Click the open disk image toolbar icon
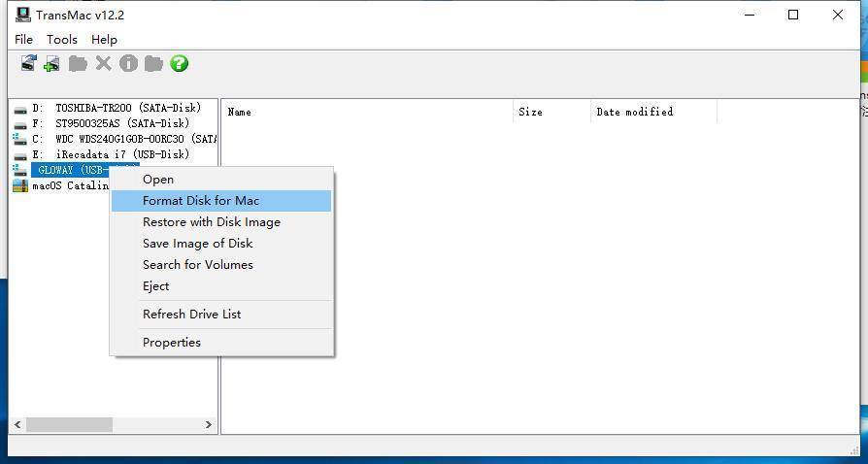Viewport: 868px width, 464px height. tap(28, 63)
